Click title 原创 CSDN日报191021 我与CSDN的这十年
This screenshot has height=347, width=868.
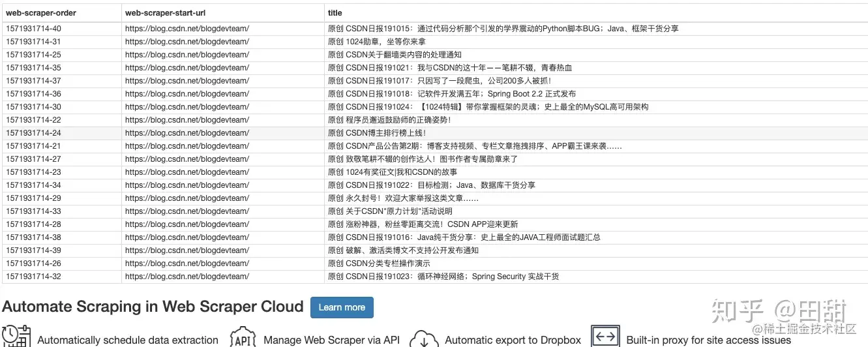450,68
